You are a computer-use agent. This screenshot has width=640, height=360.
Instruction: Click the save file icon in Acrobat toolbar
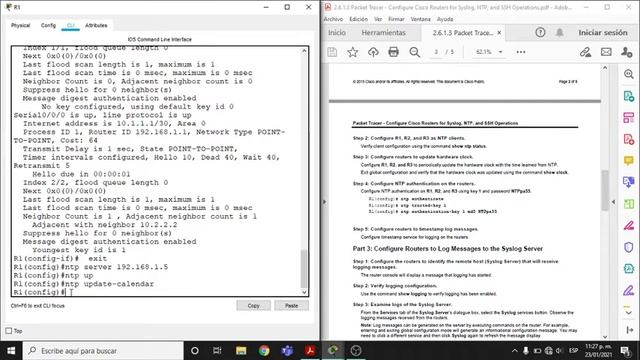pos(332,52)
